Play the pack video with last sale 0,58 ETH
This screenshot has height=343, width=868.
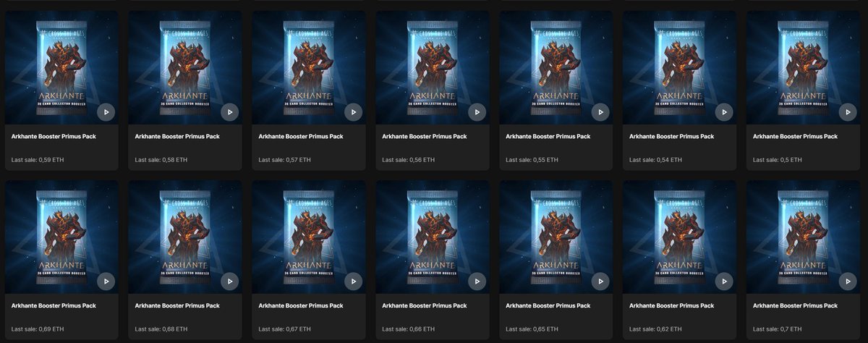[x=229, y=112]
